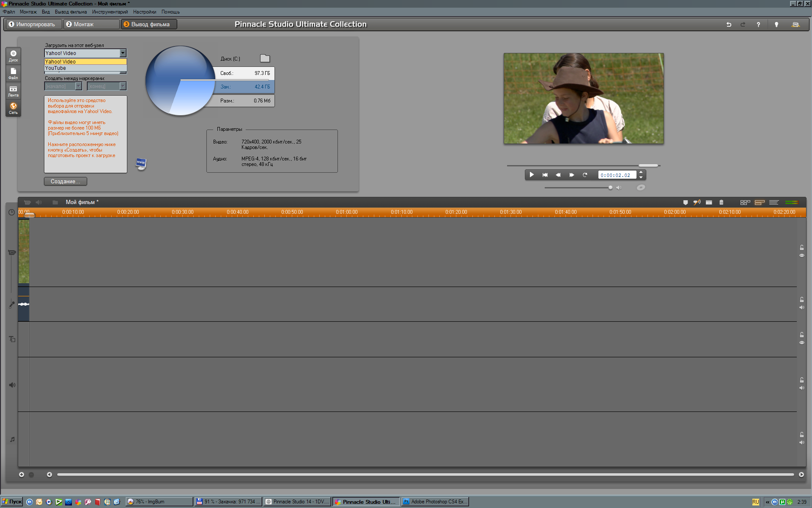The height and width of the screenshot is (508, 812).
Task: Click the premium content icon at top right
Action: coord(796,25)
